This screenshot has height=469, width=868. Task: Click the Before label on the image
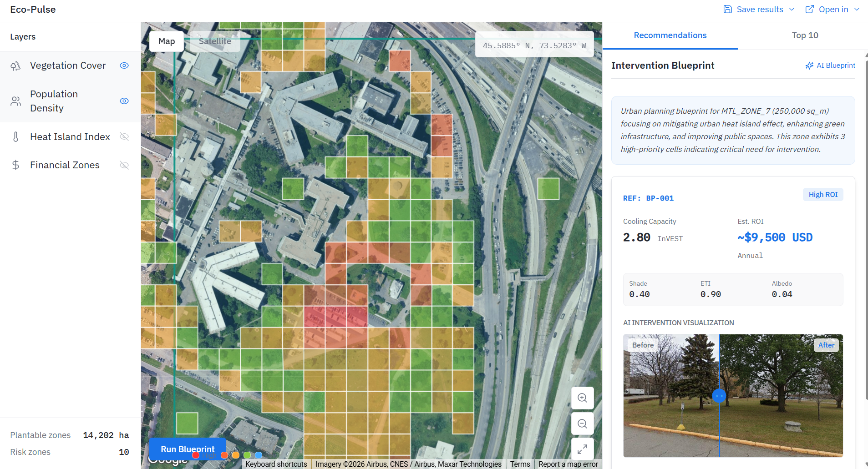[643, 345]
